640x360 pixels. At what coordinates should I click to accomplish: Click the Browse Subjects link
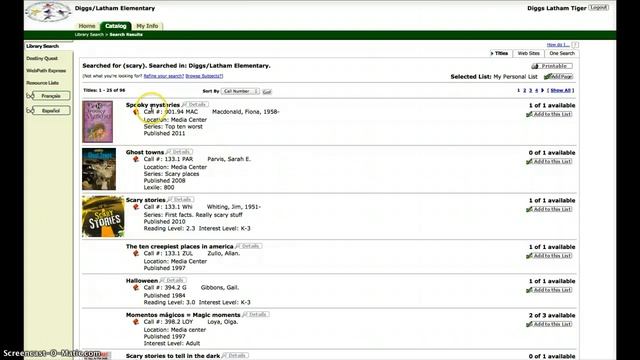click(204, 76)
